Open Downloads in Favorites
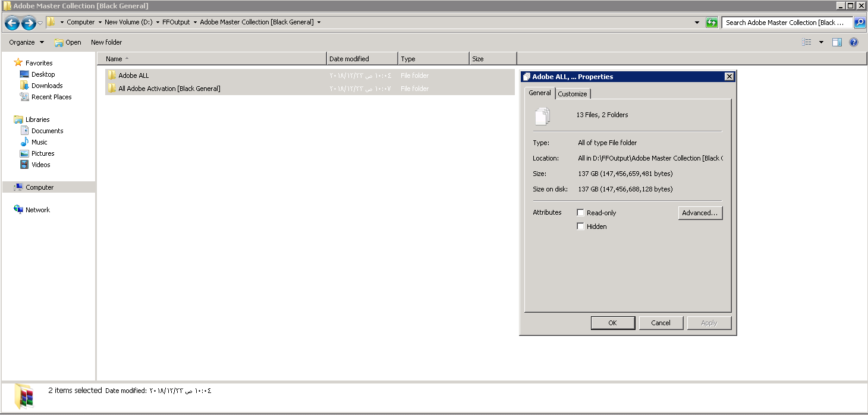This screenshot has width=868, height=415. pyautogui.click(x=47, y=86)
